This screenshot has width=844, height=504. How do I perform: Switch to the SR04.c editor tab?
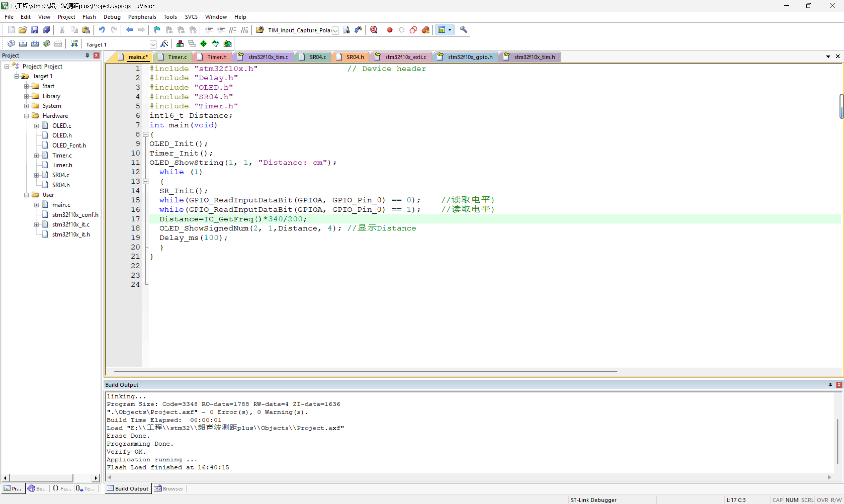[317, 57]
